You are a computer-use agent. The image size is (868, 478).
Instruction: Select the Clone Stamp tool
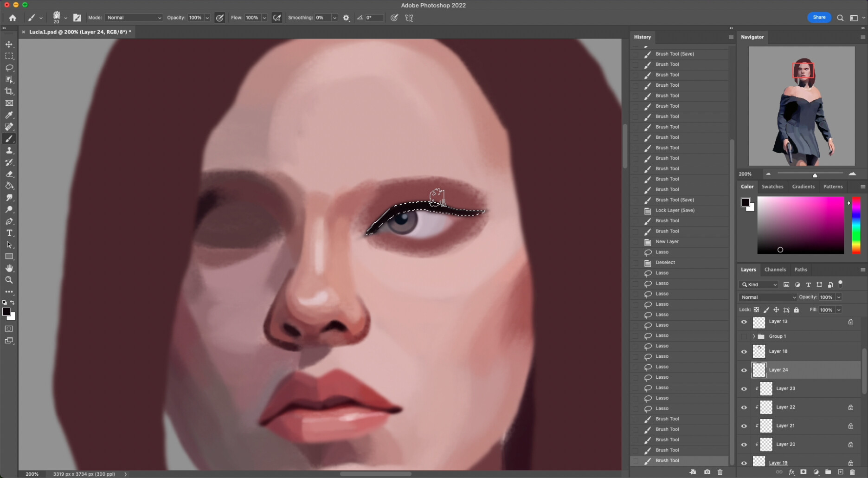9,150
